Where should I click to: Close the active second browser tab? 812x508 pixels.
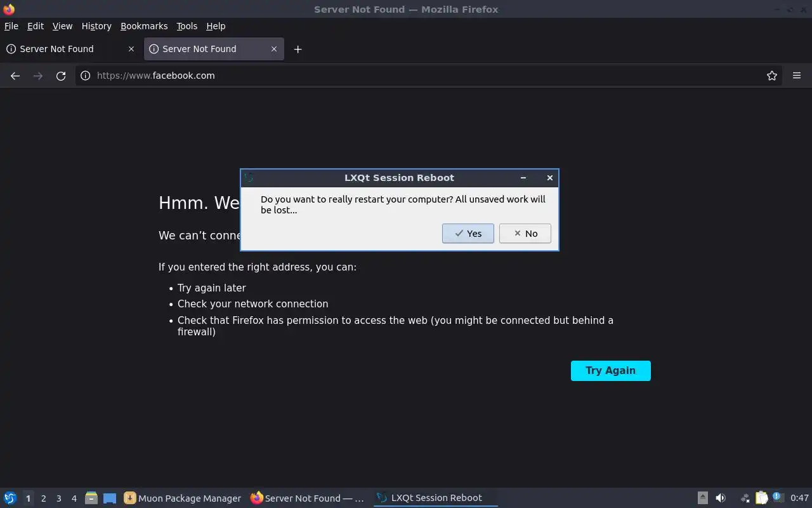click(274, 49)
